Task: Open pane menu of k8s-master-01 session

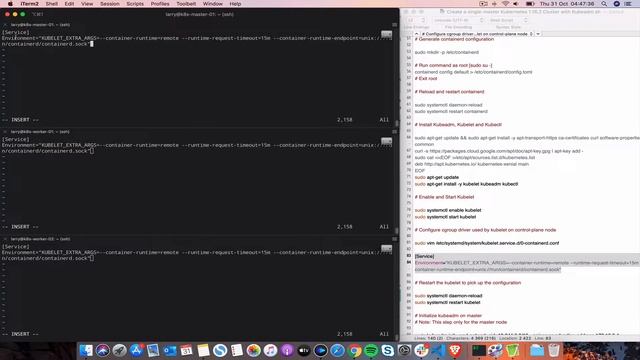Action: (x=394, y=25)
